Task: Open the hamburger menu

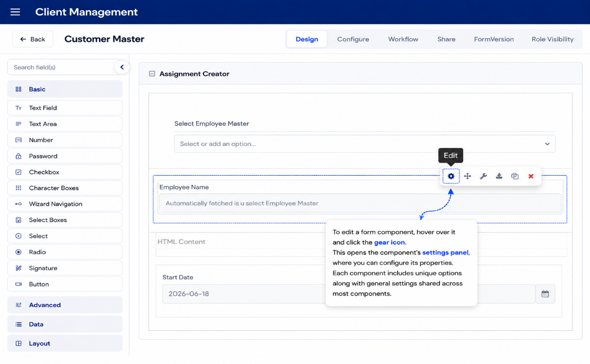Action: click(15, 12)
